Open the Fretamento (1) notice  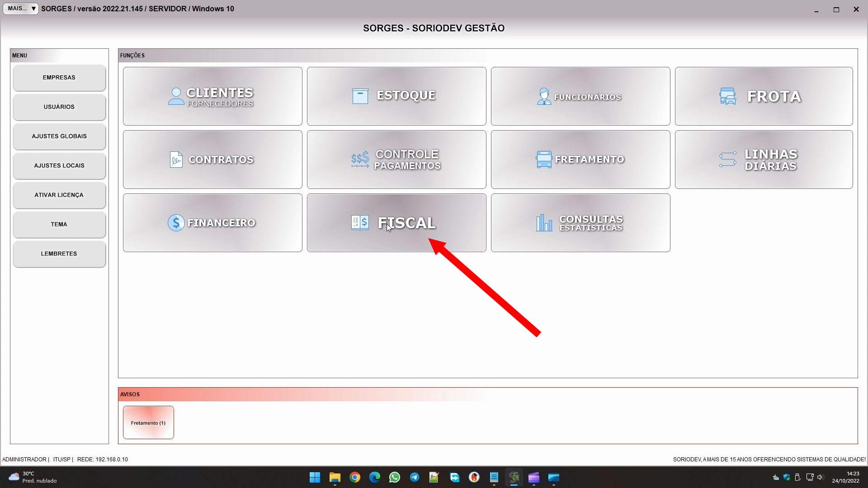pos(148,422)
